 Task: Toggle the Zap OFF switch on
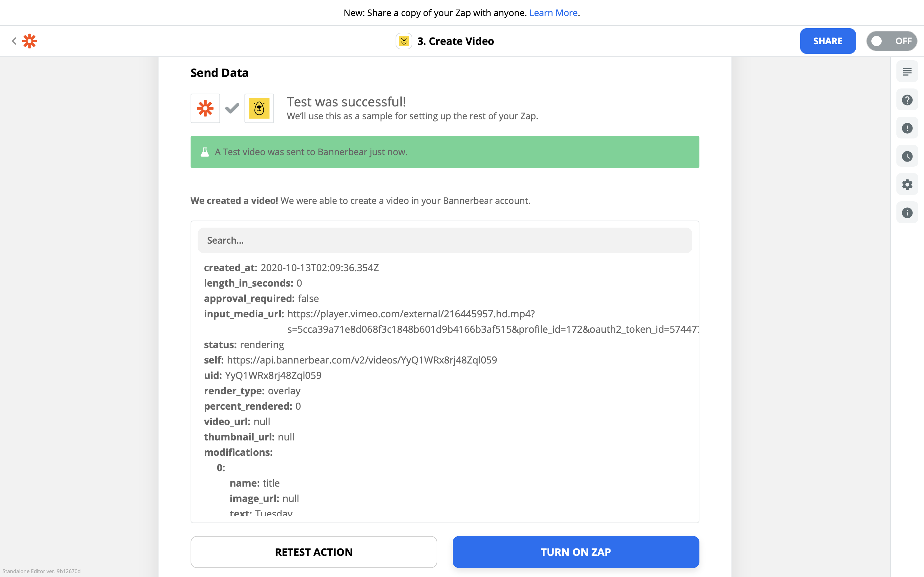pos(892,41)
